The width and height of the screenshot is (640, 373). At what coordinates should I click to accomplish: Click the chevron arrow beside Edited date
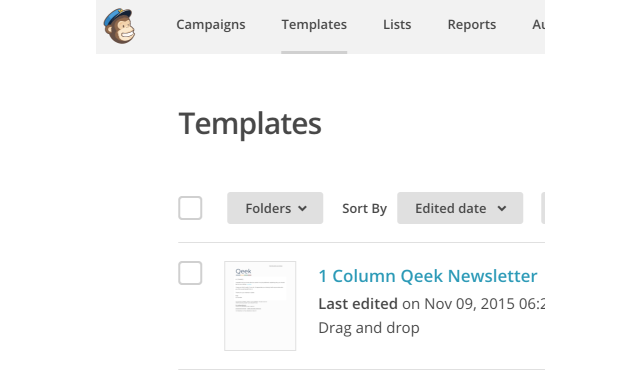[502, 209]
